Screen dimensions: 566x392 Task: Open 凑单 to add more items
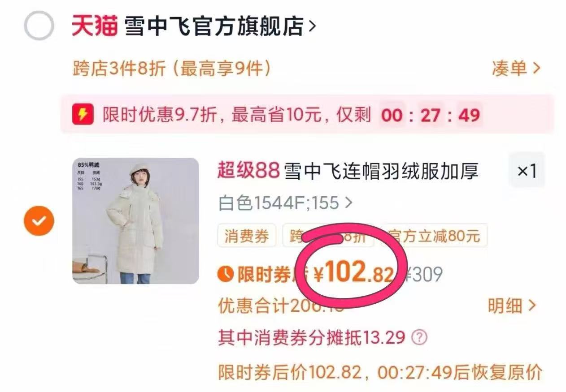[516, 69]
